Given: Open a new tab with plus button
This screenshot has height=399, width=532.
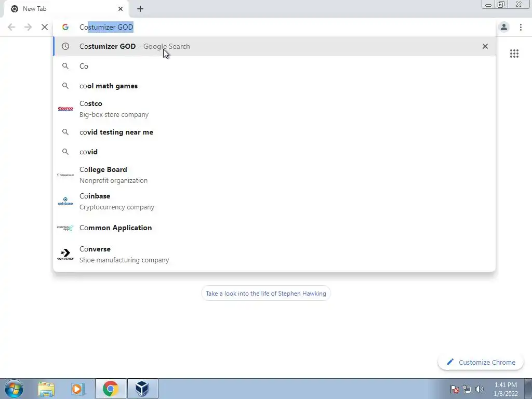Looking at the screenshot, I should pos(140,9).
